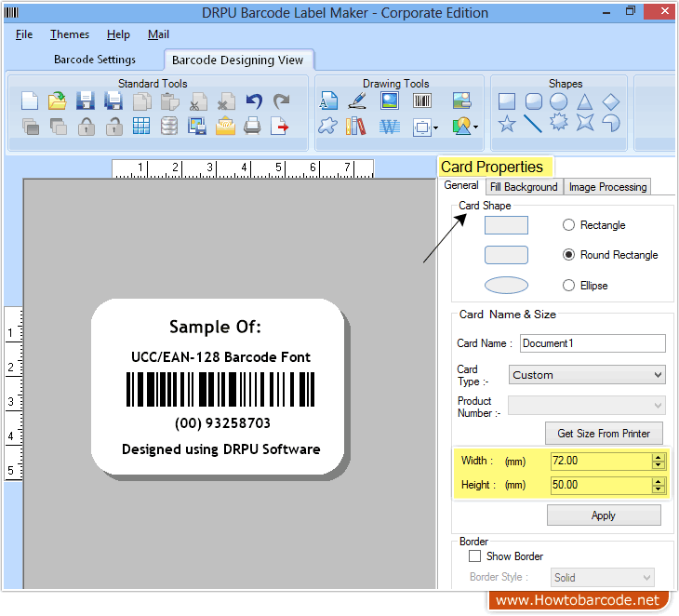Toggle the grid view icon
The height and width of the screenshot is (616, 679).
pos(141,126)
